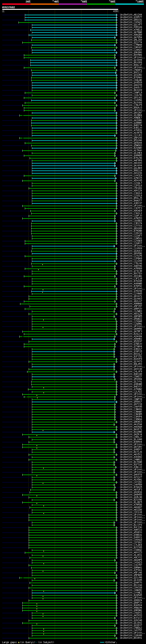The width and height of the screenshot is (146, 644).
Task: Select hit label UniRef100_C4ST57
Action: click(x=131, y=631)
